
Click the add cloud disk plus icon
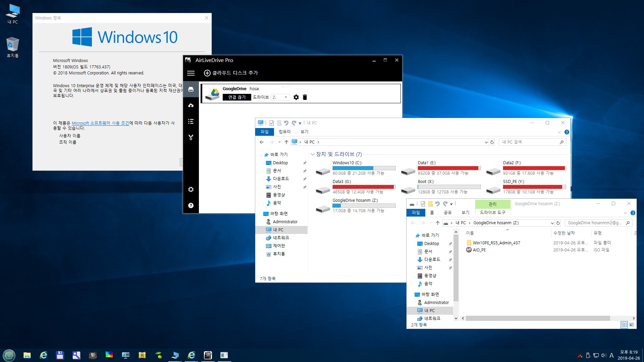[207, 73]
